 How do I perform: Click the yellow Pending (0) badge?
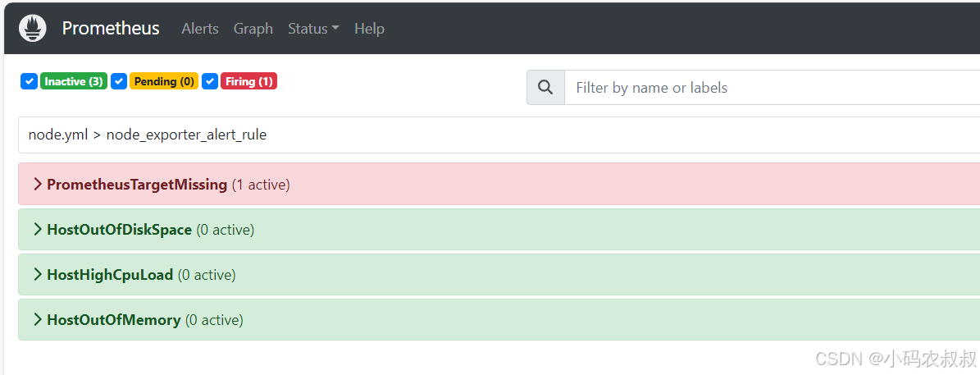pyautogui.click(x=164, y=81)
